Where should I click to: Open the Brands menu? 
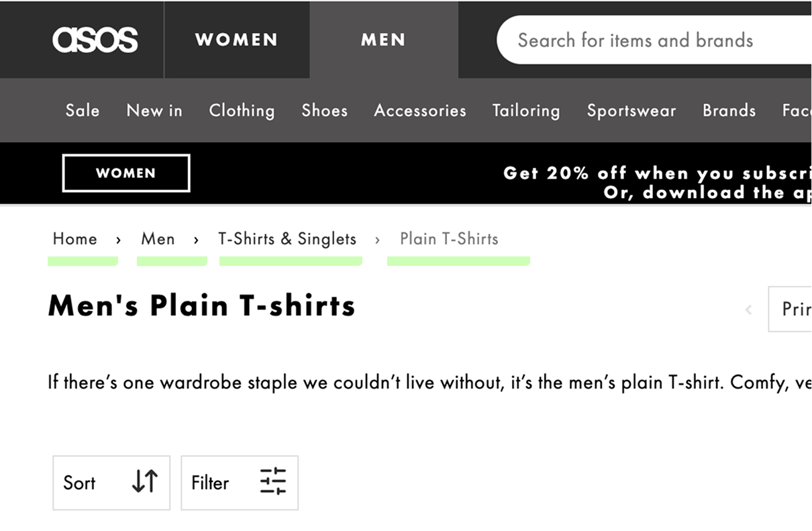(x=729, y=110)
